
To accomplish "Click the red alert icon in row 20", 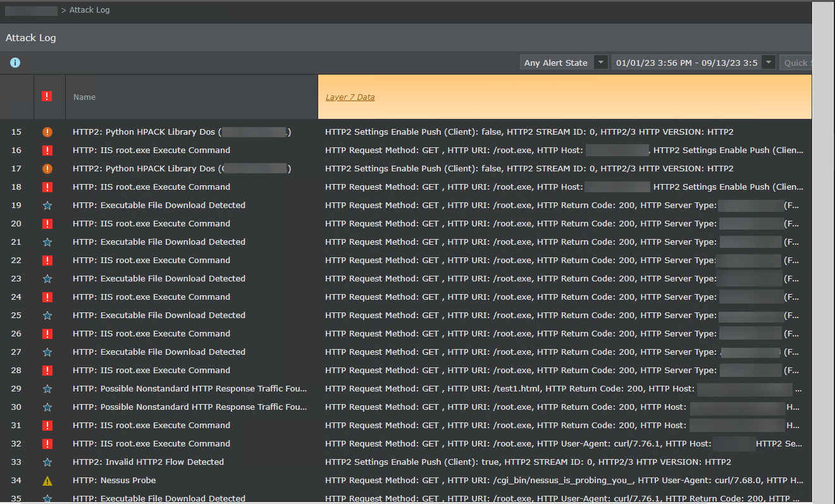I will (47, 224).
